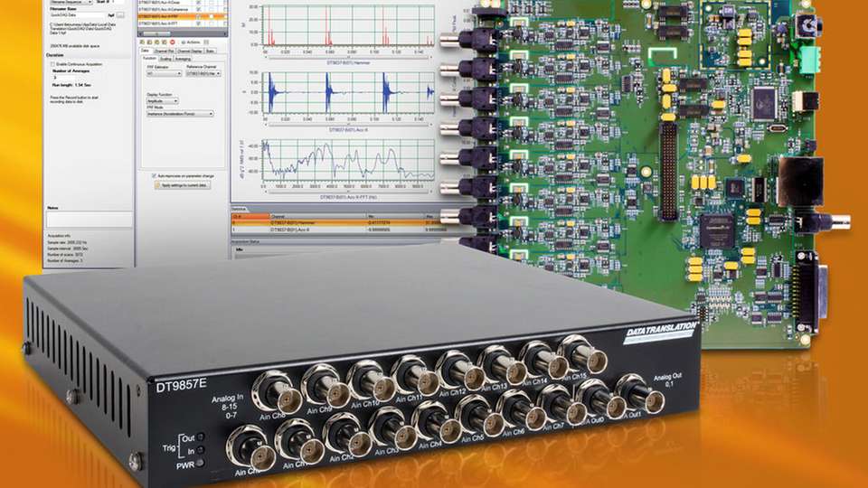
Task: Open the Actions menu in the channel toolbar
Action: pyautogui.click(x=191, y=42)
